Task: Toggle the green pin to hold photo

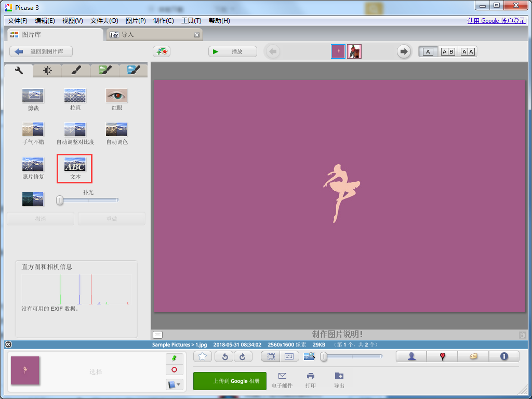Action: [x=174, y=358]
